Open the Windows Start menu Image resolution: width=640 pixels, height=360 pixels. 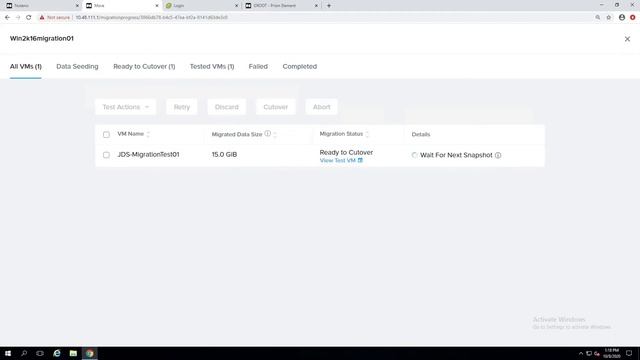(x=8, y=353)
